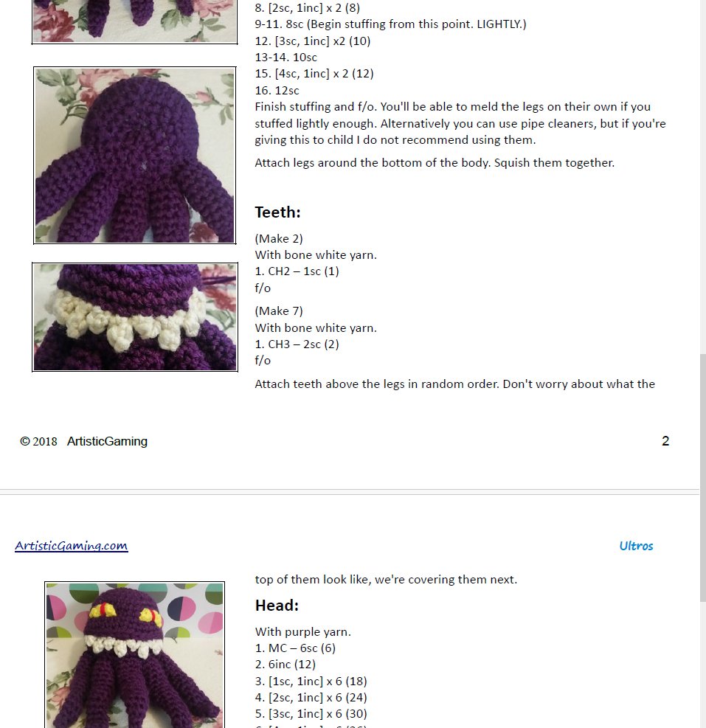
Task: Open the ArtisticGaming.com header link
Action: [x=71, y=546]
